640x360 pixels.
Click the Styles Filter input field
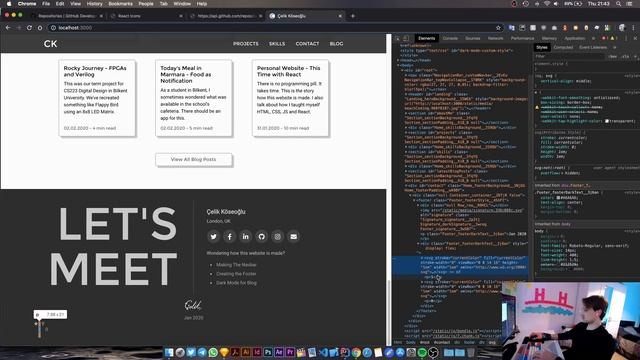tap(569, 56)
